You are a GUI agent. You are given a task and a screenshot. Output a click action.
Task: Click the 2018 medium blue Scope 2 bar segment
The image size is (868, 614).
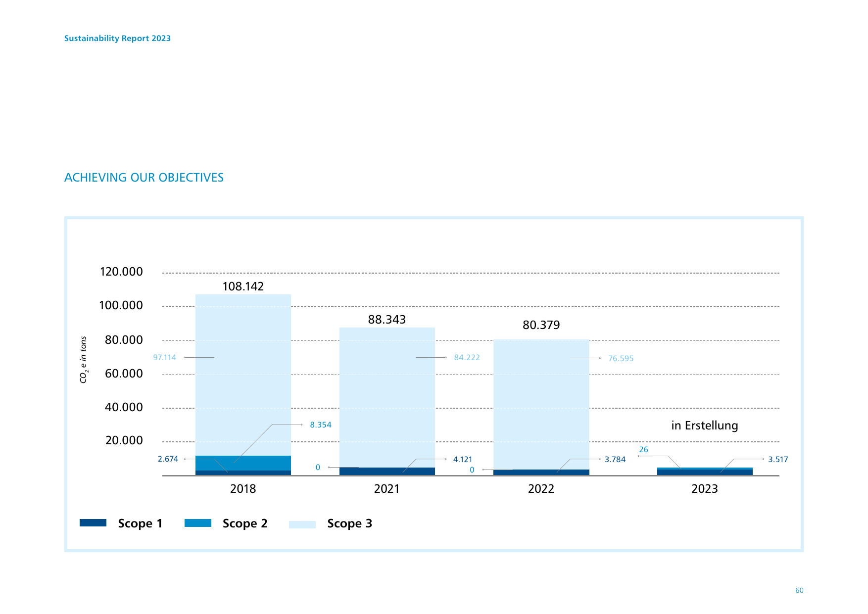click(x=243, y=463)
